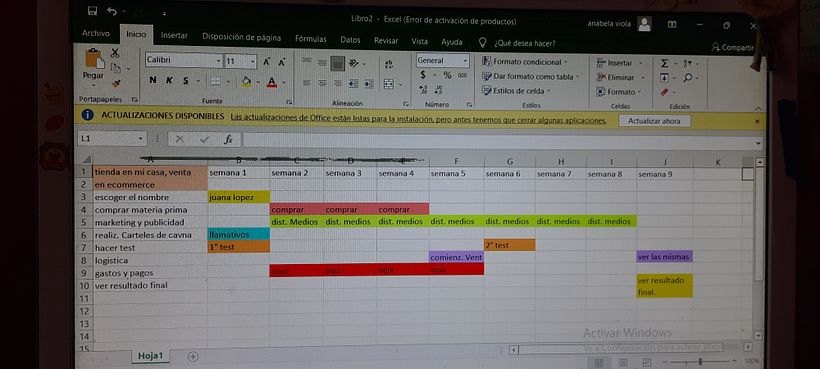820x369 pixels.
Task: Open the Insertar cells dropdown
Action: click(641, 63)
